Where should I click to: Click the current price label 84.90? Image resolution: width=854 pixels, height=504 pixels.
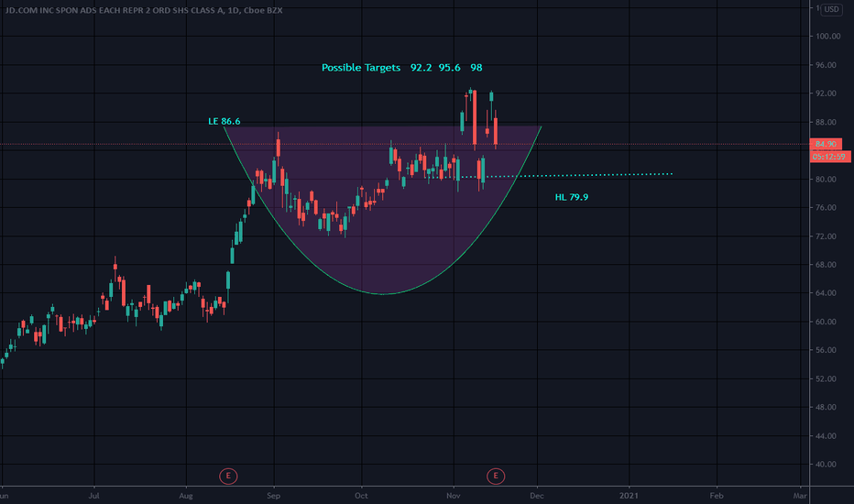coord(826,145)
